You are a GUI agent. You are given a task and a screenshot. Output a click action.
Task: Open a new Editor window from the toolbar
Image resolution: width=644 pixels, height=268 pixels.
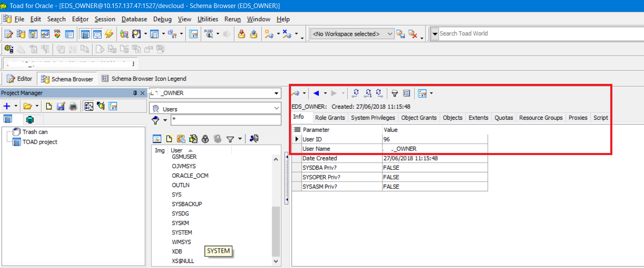coord(8,34)
